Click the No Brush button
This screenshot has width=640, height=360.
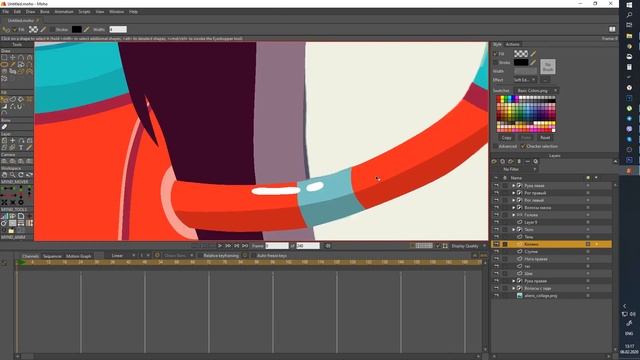tap(548, 67)
